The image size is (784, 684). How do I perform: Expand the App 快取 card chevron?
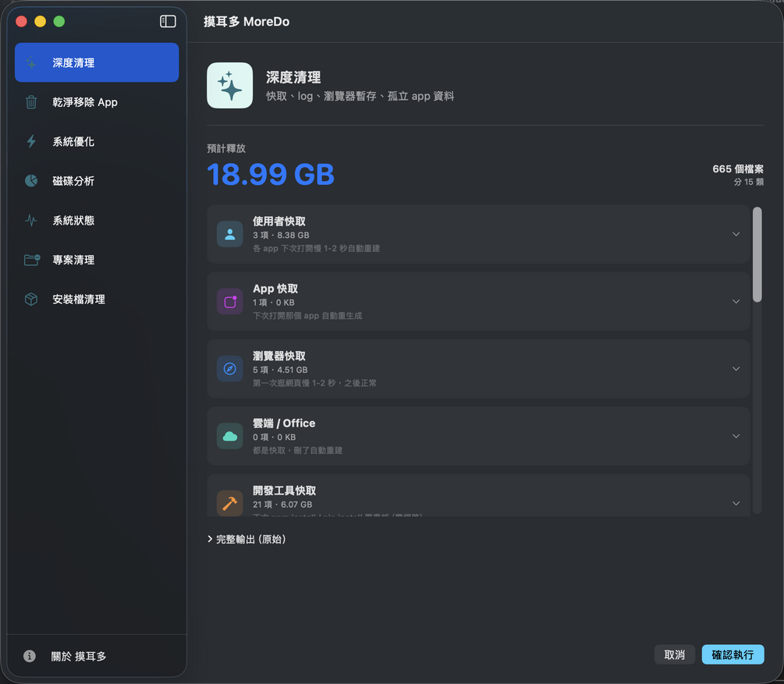pyautogui.click(x=736, y=302)
